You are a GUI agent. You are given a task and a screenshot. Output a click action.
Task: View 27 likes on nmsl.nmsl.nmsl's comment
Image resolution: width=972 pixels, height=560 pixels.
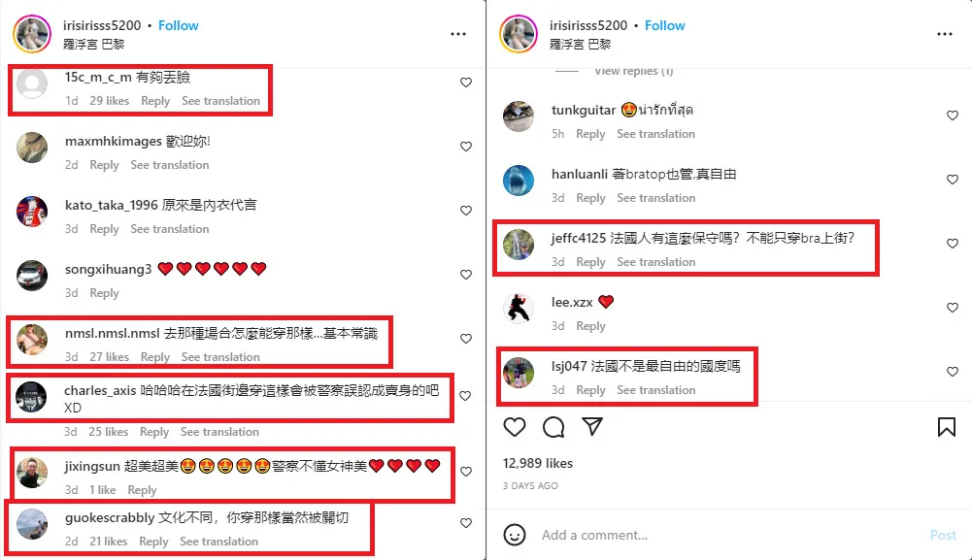109,357
